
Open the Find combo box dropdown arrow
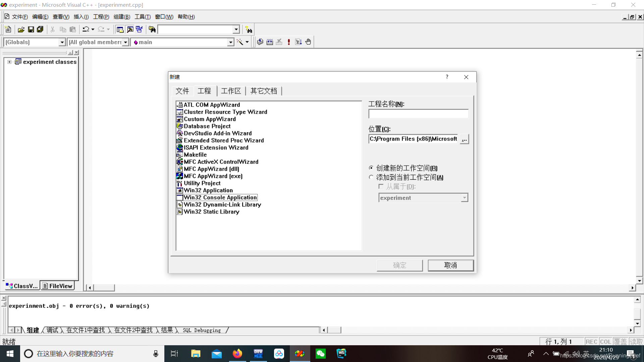coord(236,29)
